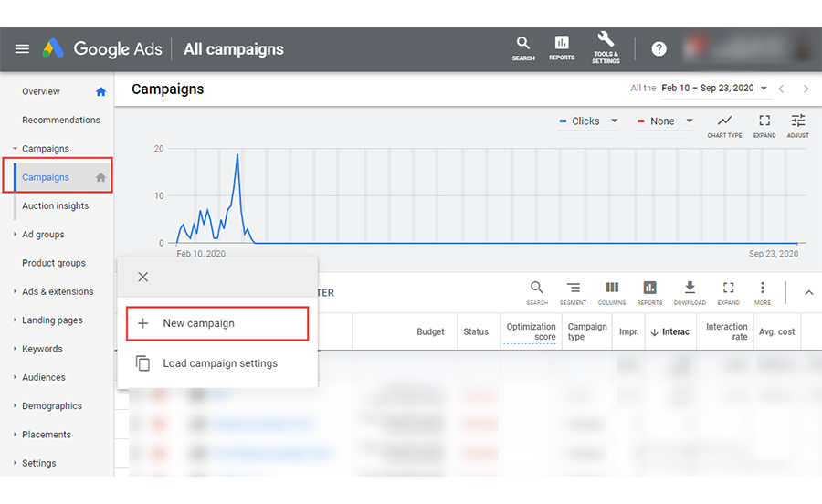Click the home icon beside Campaigns item
822x504 pixels.
(100, 177)
